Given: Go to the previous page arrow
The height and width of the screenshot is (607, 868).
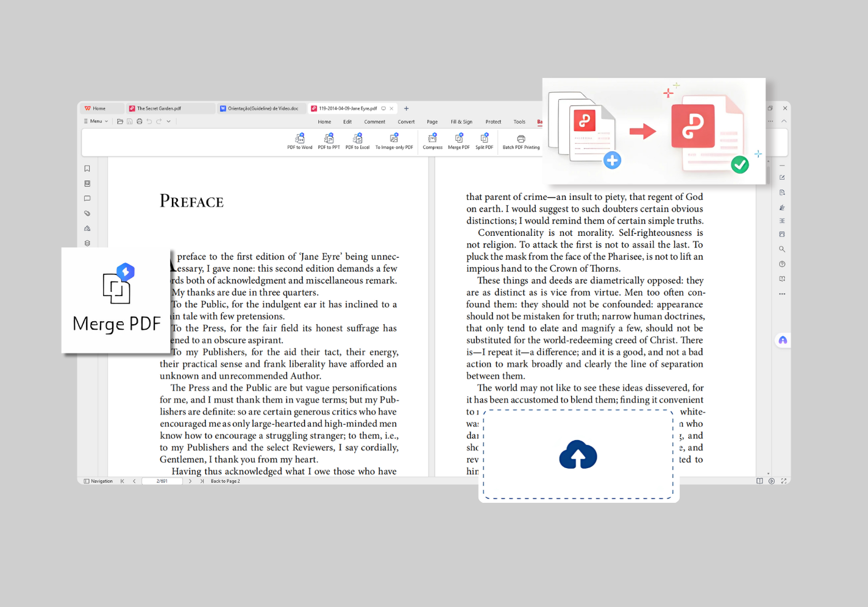Looking at the screenshot, I should (x=134, y=481).
